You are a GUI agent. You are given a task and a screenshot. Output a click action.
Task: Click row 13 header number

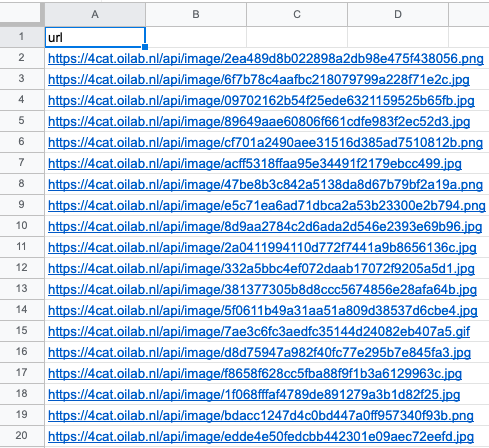[x=21, y=289]
